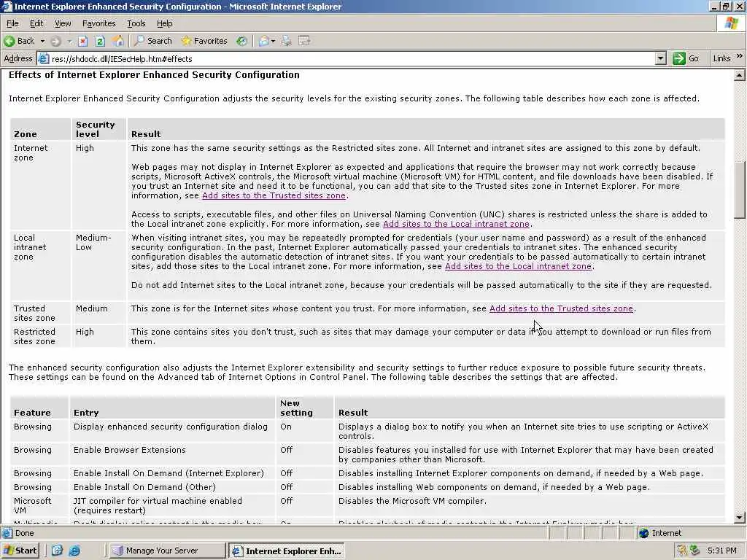Follow Local intranet link in Internet zone row
This screenshot has width=747, height=560.
click(x=457, y=225)
